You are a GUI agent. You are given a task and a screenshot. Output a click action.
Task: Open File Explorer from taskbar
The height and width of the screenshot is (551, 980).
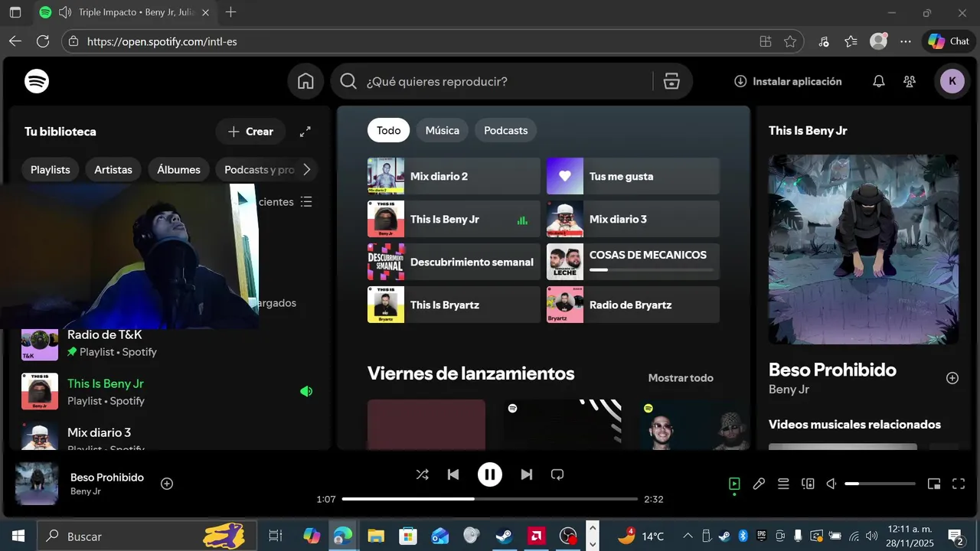(x=375, y=536)
